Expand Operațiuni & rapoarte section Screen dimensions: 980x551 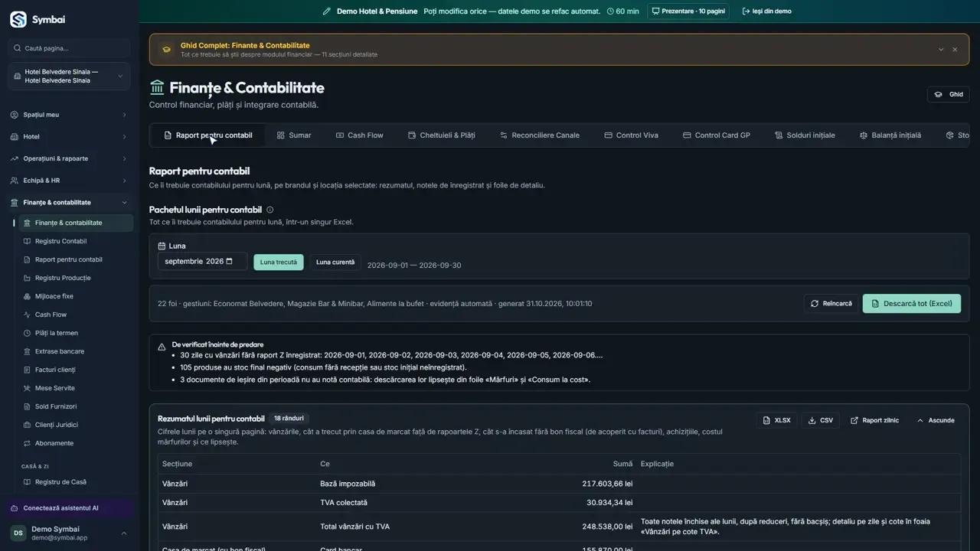coord(69,158)
